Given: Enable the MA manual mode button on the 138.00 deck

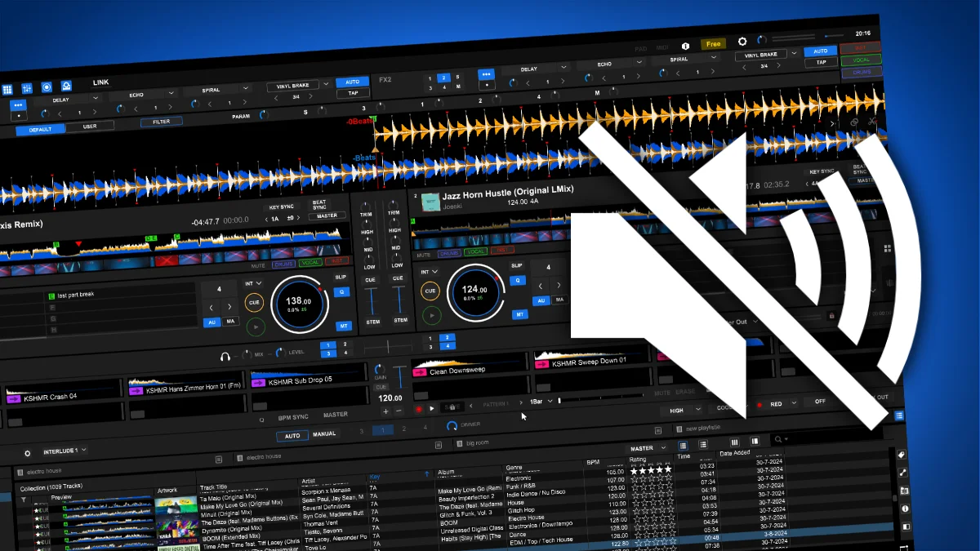Looking at the screenshot, I should [231, 322].
